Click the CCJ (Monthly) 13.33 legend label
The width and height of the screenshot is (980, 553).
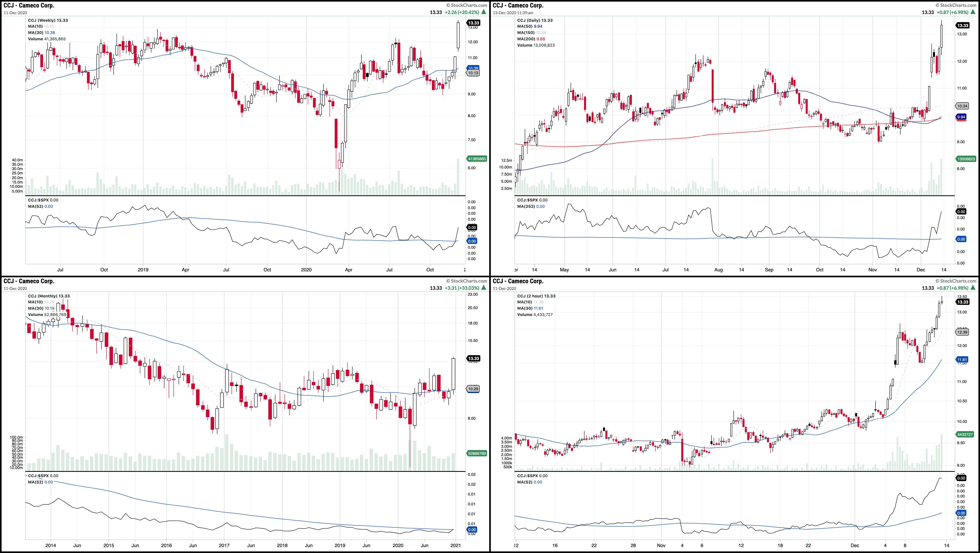tap(49, 296)
